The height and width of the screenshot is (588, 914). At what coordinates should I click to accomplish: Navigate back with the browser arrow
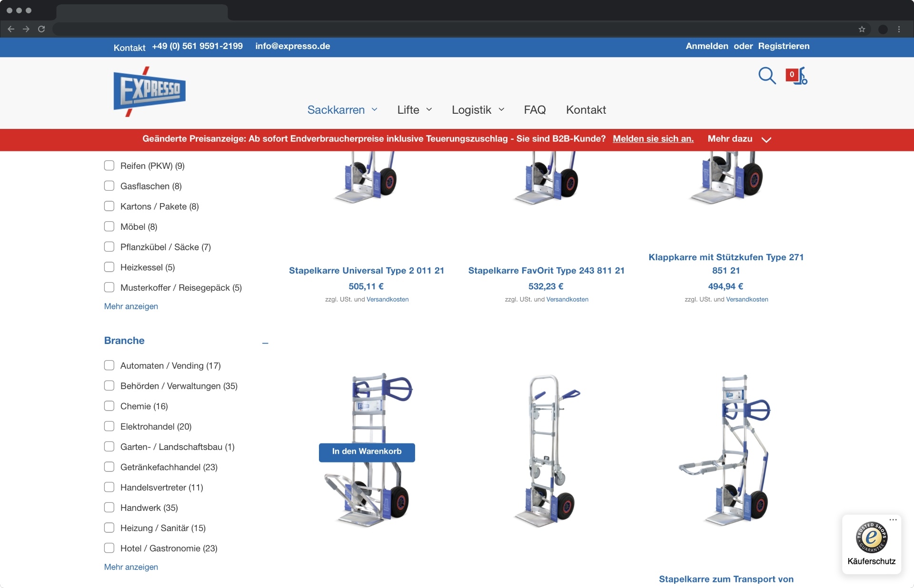(x=11, y=29)
